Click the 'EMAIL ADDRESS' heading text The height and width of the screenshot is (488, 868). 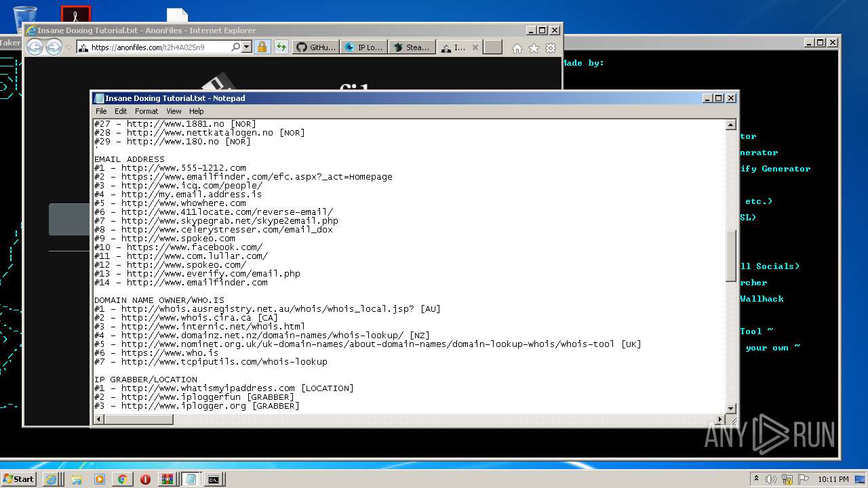tap(129, 159)
